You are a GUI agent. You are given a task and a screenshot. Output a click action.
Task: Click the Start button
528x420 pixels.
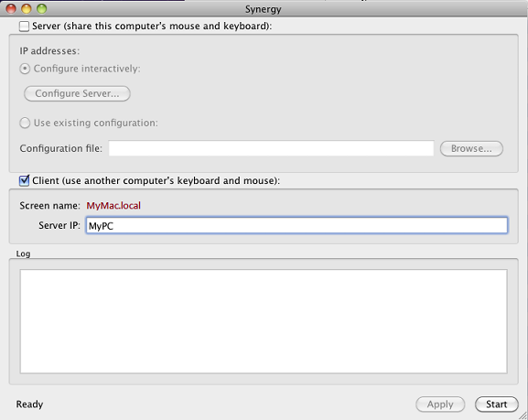(496, 404)
